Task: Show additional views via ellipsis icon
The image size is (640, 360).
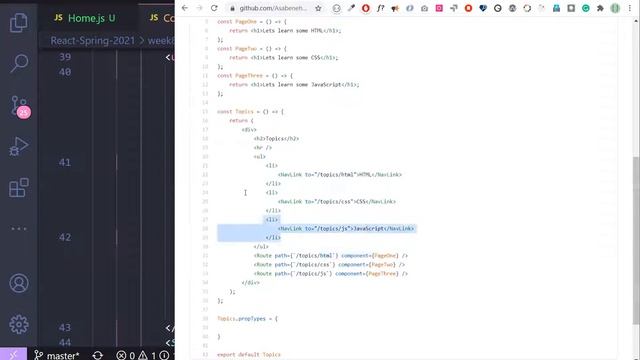Action: click(x=19, y=229)
